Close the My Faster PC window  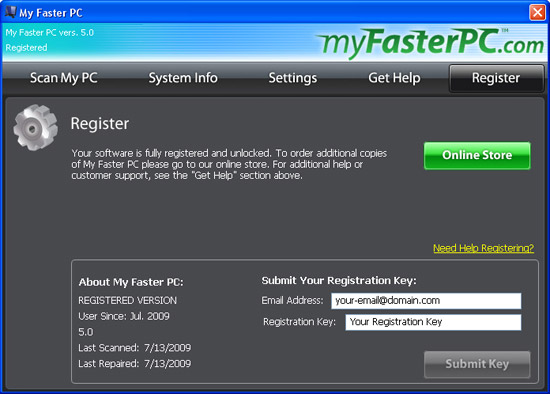[x=537, y=13]
